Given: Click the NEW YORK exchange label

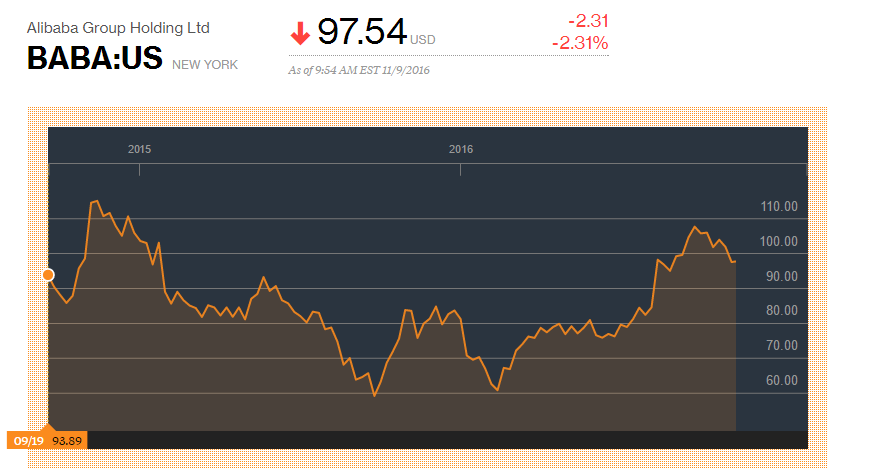Looking at the screenshot, I should click(205, 65).
